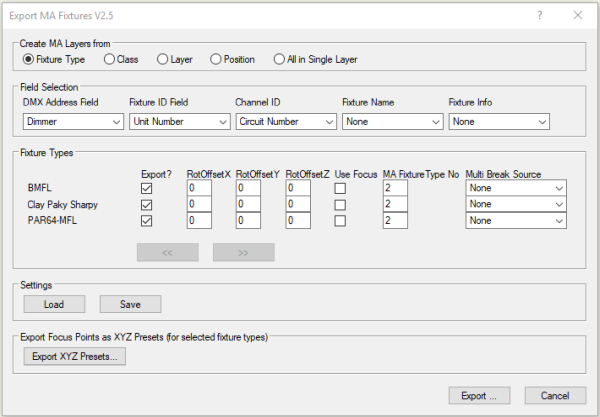Enable Use Focus for PAR64-MFL
The width and height of the screenshot is (600, 417).
tap(341, 220)
